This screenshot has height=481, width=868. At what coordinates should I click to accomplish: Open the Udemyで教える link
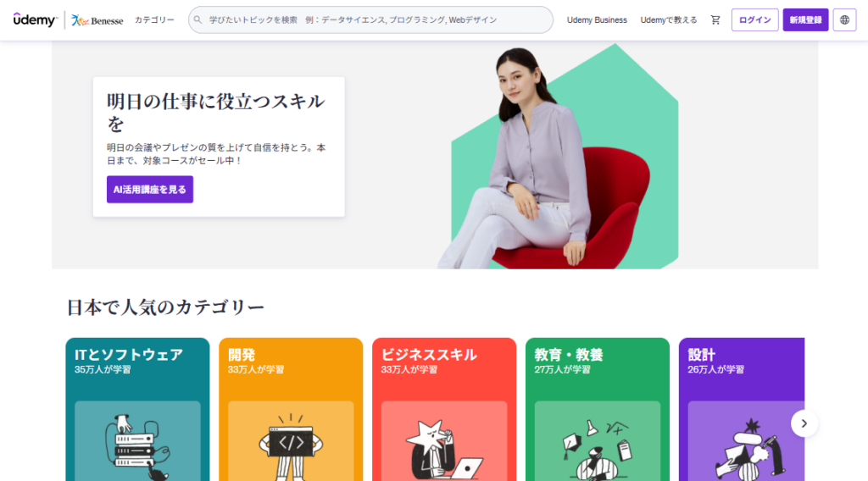pos(669,20)
